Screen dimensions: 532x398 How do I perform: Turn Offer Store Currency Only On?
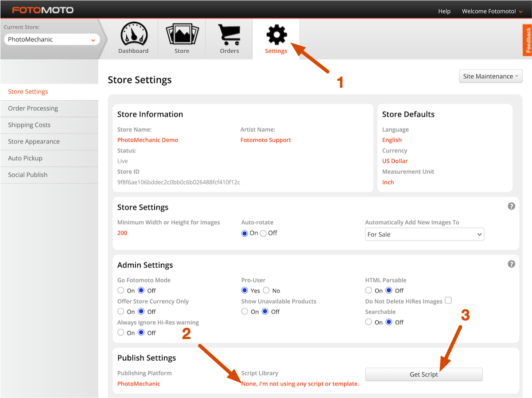[121, 312]
